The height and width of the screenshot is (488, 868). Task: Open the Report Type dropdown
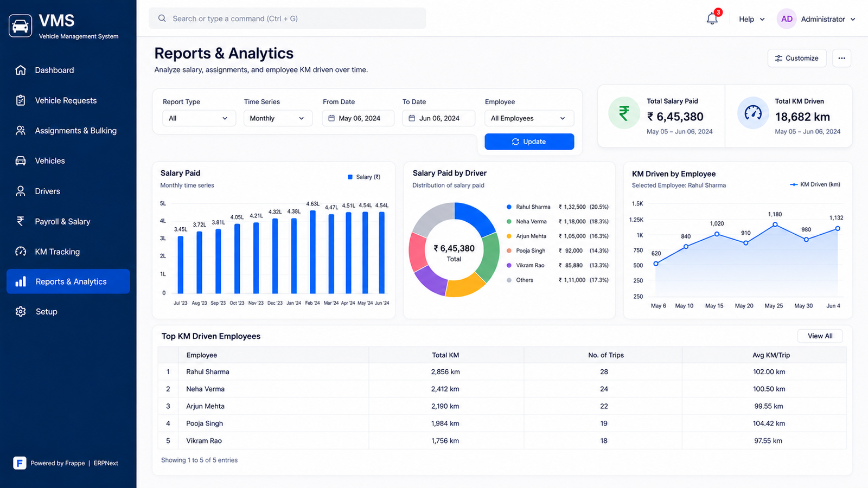pyautogui.click(x=199, y=118)
